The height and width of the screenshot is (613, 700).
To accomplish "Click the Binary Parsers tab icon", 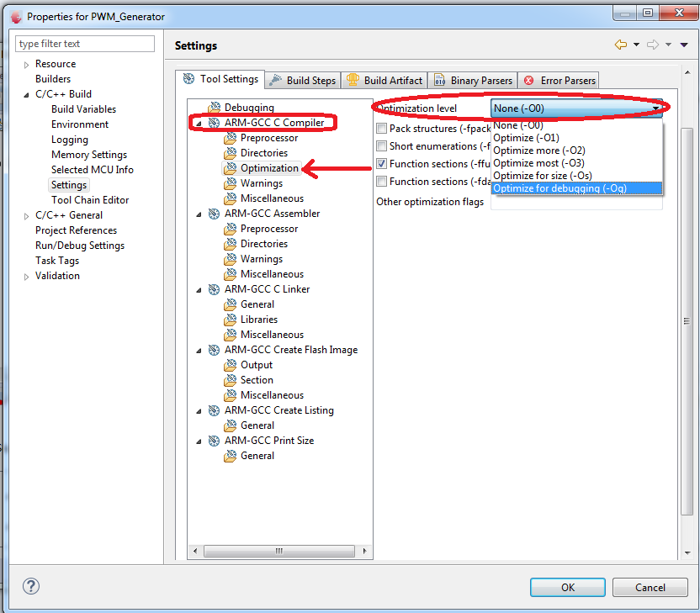I will 440,81.
